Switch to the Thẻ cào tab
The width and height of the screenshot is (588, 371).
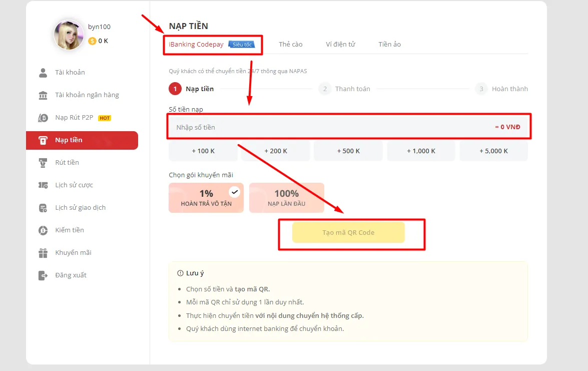pos(290,44)
